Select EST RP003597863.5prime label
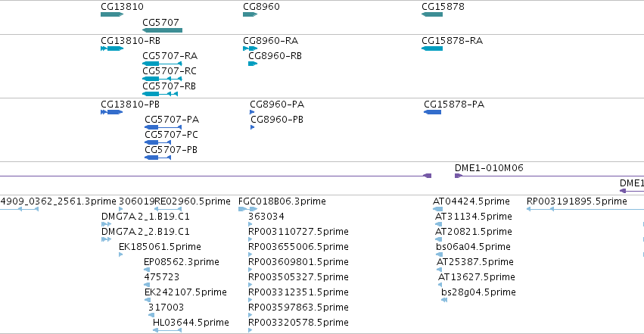This screenshot has width=644, height=334. pyautogui.click(x=298, y=307)
